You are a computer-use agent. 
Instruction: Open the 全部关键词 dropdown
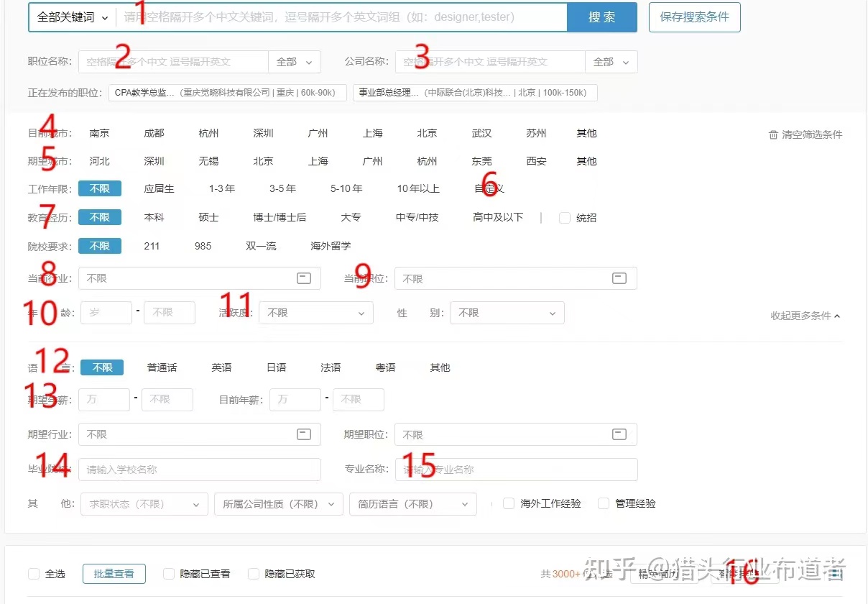(x=73, y=17)
